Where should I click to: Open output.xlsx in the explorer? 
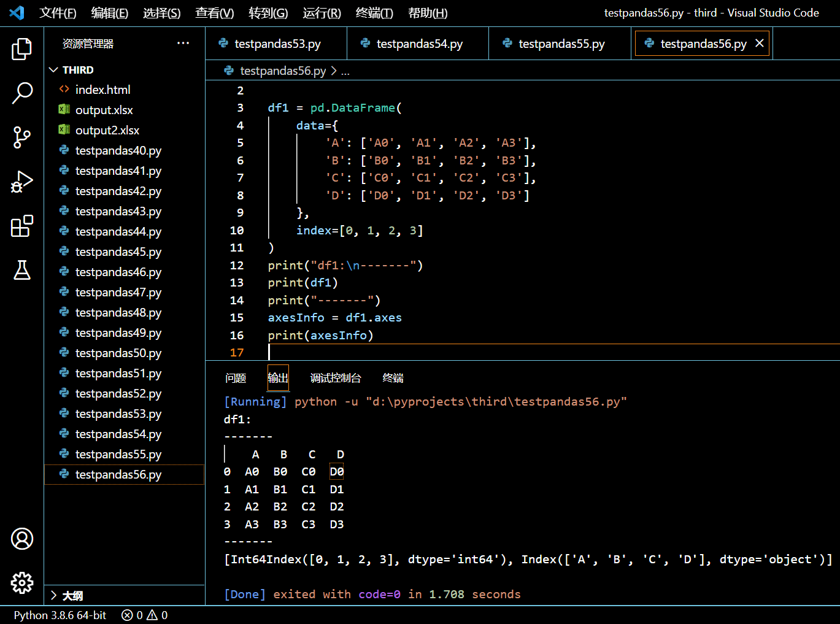click(125, 110)
